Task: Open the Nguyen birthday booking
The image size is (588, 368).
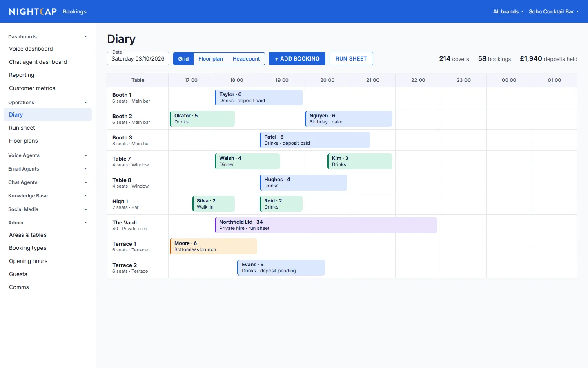Action: point(349,119)
